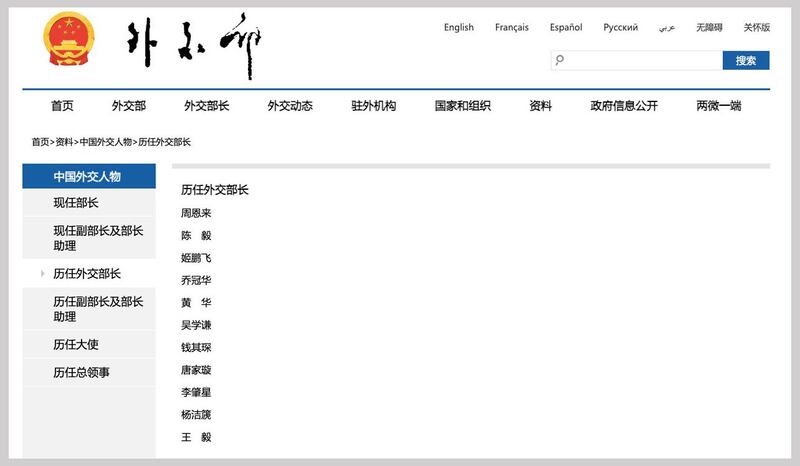Open the 关怀版 care version
Viewport: 800px width, 466px height.
pyautogui.click(x=757, y=28)
